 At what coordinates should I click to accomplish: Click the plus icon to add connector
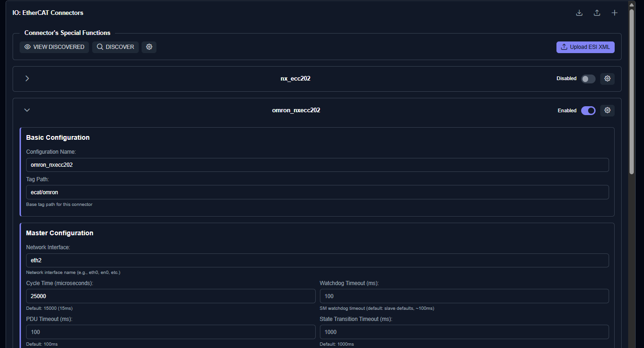click(615, 13)
